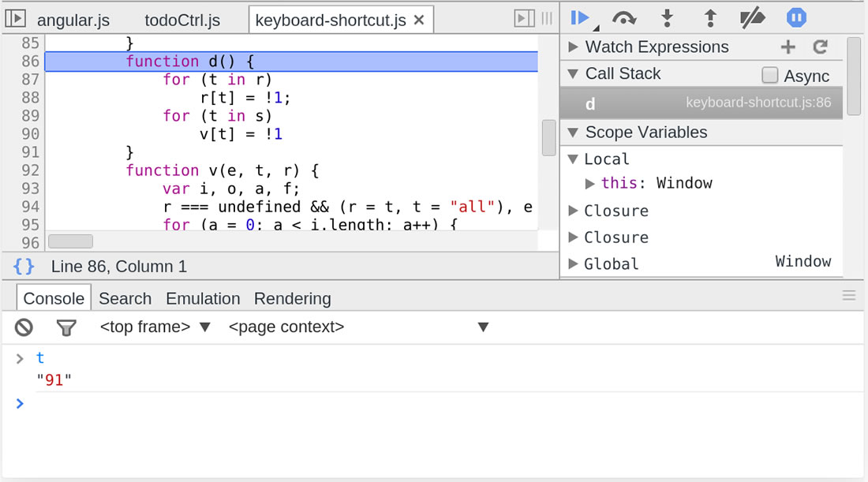Show the file navigator panel

(x=16, y=19)
